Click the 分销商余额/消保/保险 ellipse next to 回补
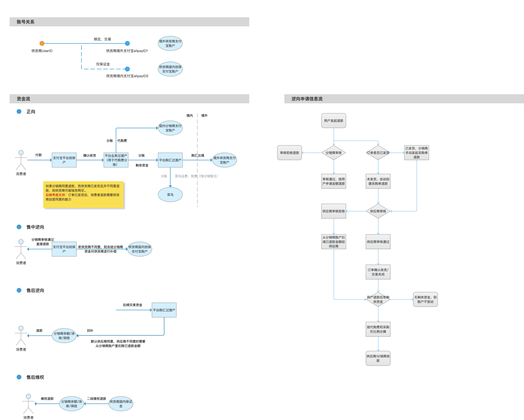Image resolution: width=524 pixels, height=420 pixels. [64, 336]
